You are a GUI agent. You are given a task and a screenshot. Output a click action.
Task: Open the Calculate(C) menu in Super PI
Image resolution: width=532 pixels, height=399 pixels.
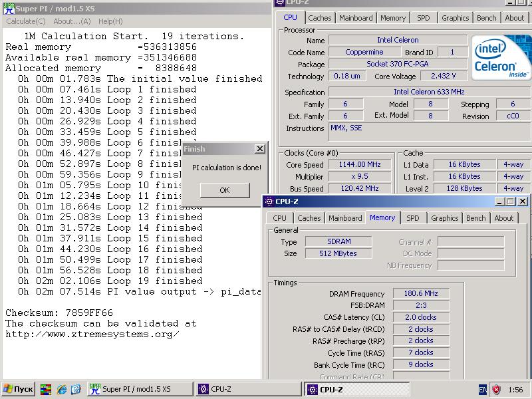pos(26,21)
